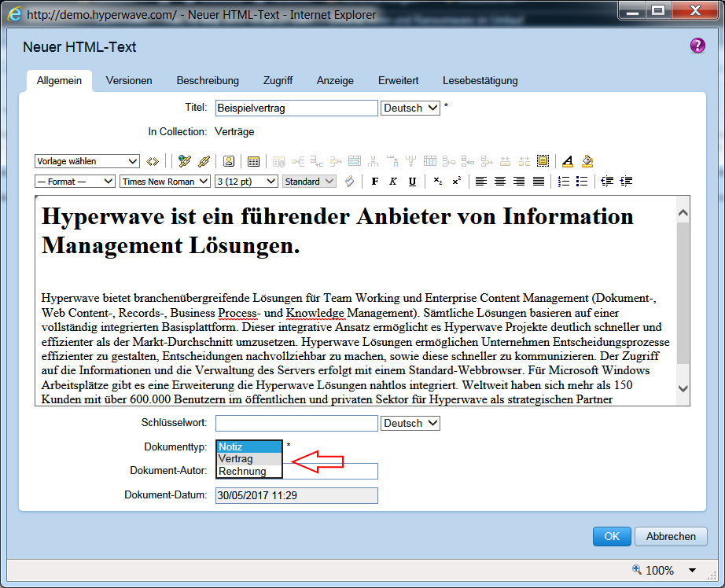Click the underlined word 'Knowledge' in the editor

(315, 313)
